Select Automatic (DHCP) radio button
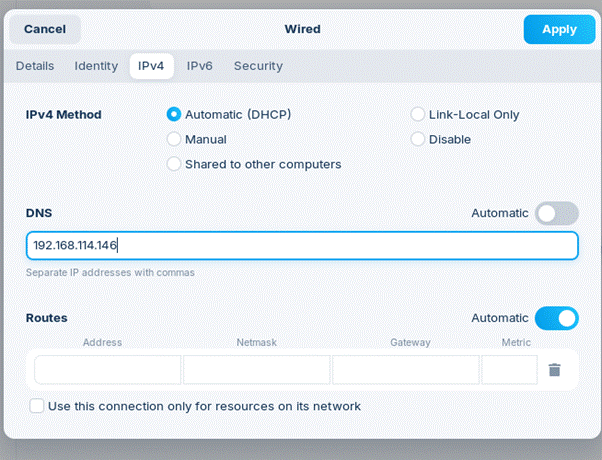This screenshot has width=602, height=460. pos(174,115)
